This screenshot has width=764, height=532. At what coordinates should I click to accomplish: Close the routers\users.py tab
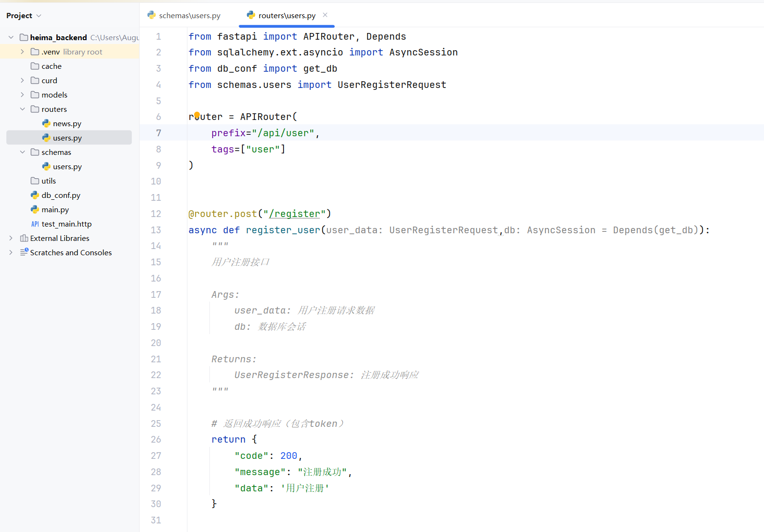coord(325,15)
